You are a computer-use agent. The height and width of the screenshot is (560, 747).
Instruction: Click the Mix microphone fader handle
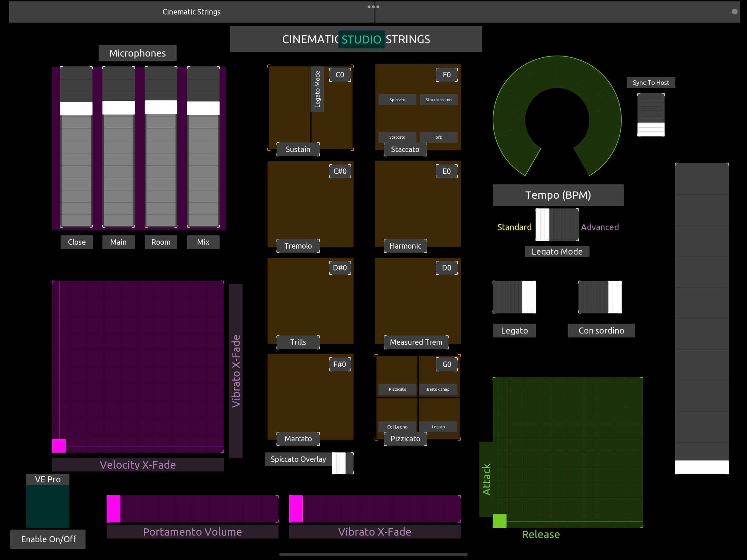point(203,108)
